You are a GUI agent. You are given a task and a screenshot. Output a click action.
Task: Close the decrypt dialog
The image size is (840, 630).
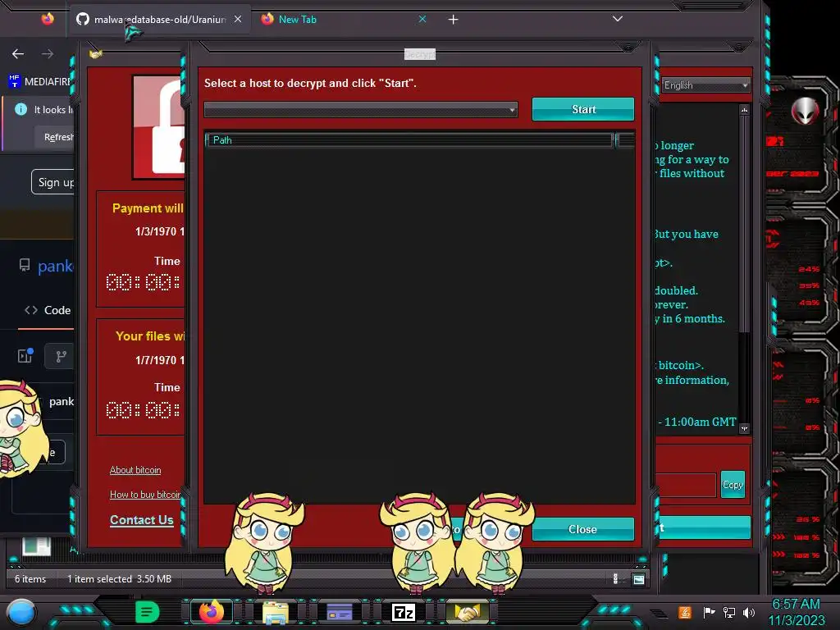pos(583,529)
